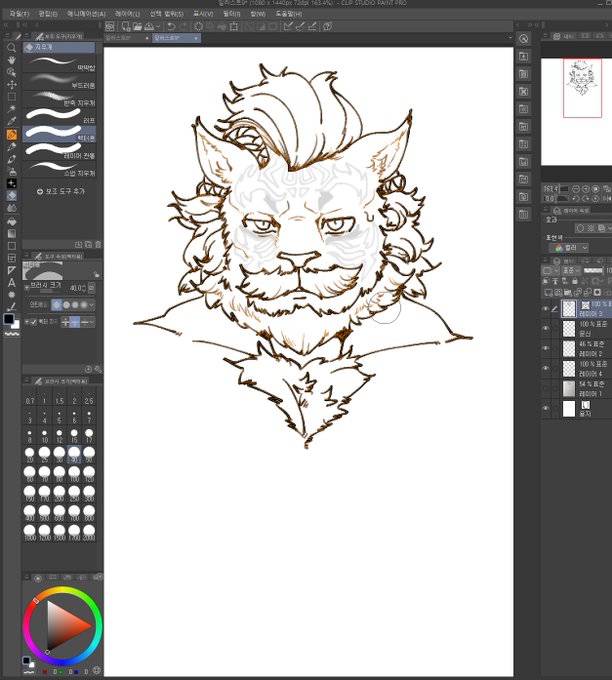The height and width of the screenshot is (680, 612).
Task: Expand 벡터 지우기 plus expander
Action: pyautogui.click(x=26, y=322)
